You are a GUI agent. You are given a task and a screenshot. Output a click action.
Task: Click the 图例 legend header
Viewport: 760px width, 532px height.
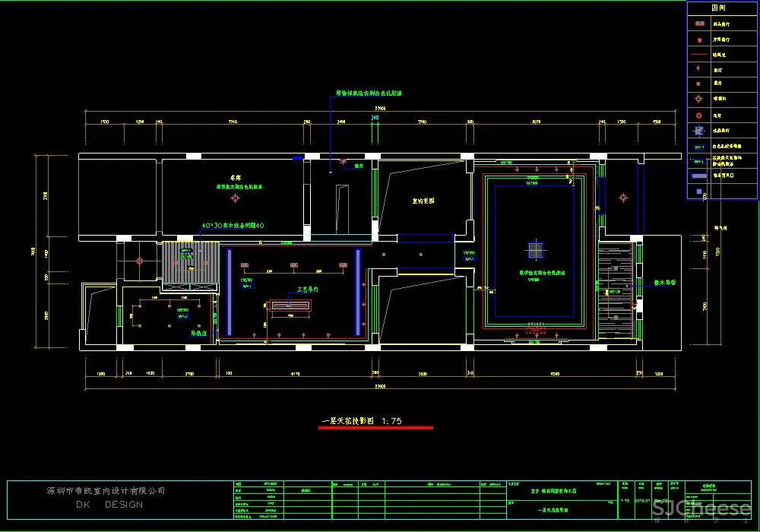pos(719,7)
